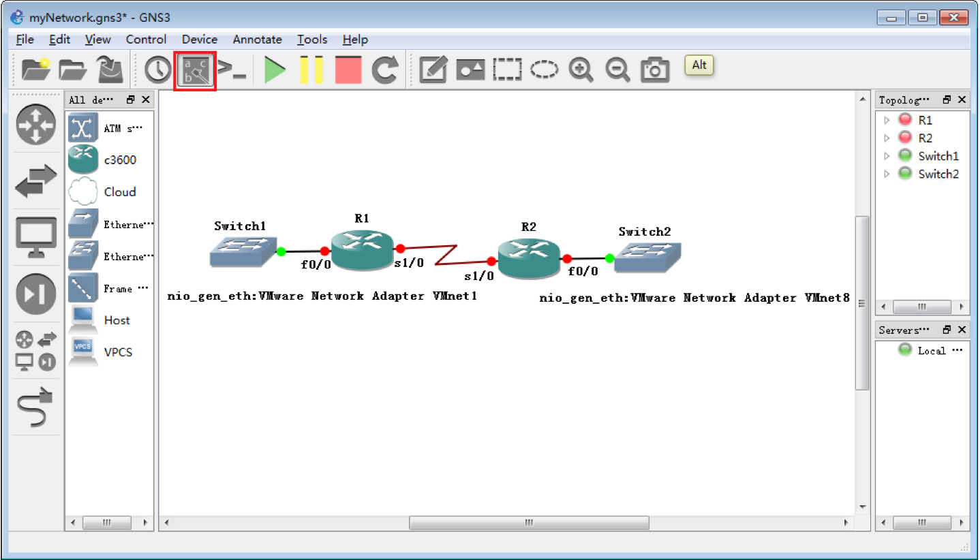Select Local server in Servers panel
The height and width of the screenshot is (560, 980).
(x=930, y=350)
